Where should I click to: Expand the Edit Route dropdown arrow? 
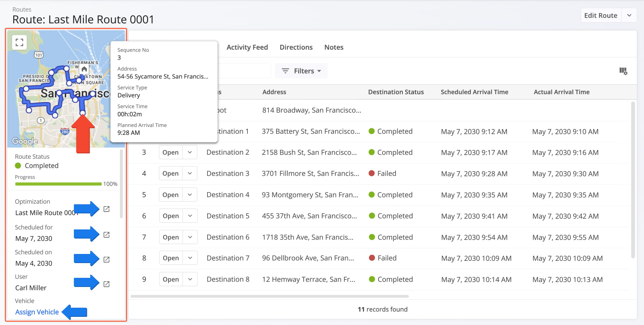[629, 15]
